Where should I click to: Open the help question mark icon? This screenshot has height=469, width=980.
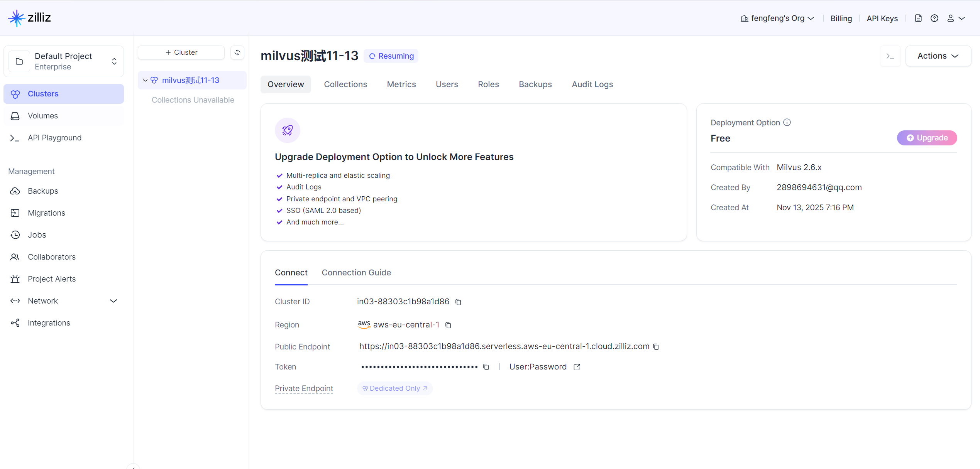934,18
